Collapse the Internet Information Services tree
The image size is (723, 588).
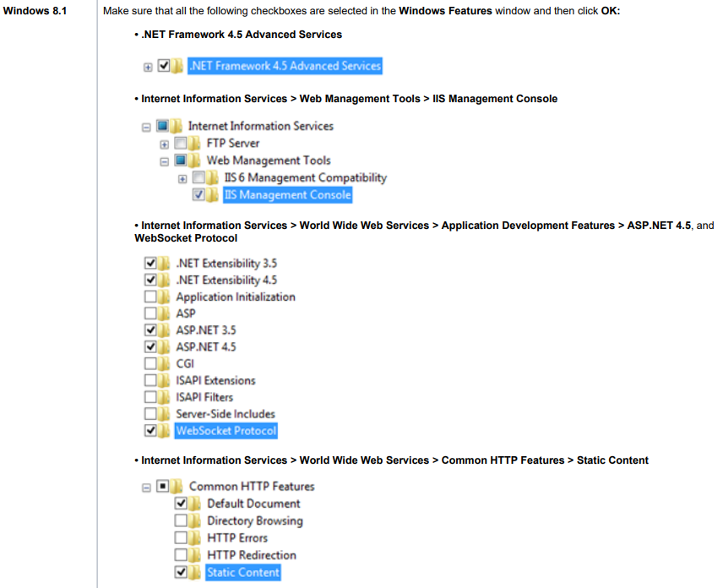(147, 127)
